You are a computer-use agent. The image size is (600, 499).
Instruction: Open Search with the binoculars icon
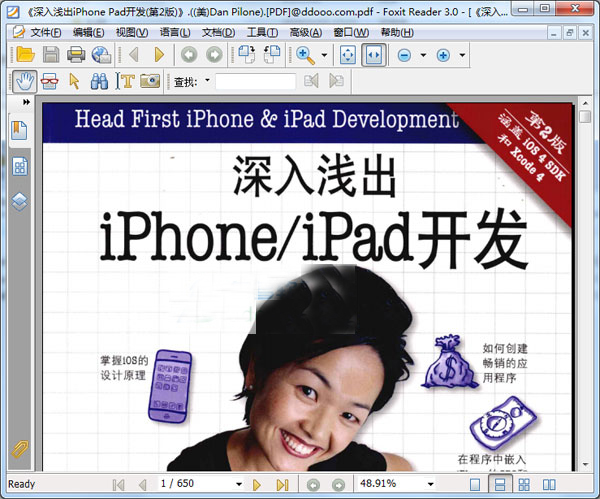[x=99, y=81]
